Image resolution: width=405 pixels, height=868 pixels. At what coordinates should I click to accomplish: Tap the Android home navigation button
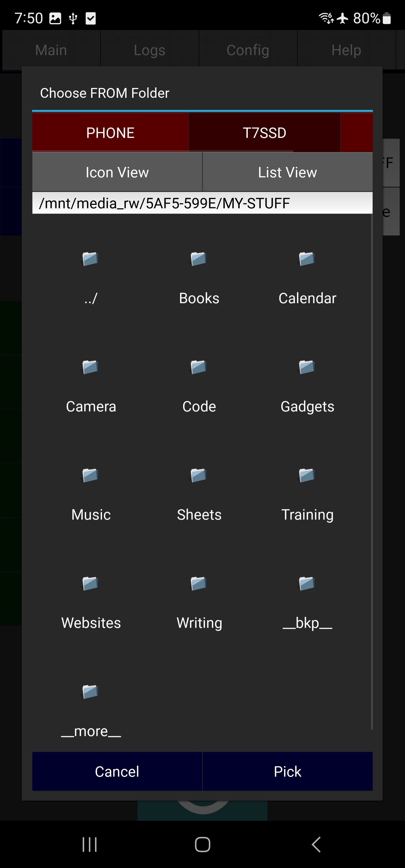(202, 844)
